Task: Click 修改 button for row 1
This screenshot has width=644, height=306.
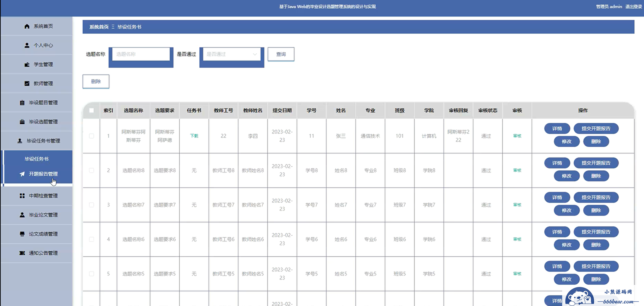Action: click(x=567, y=142)
